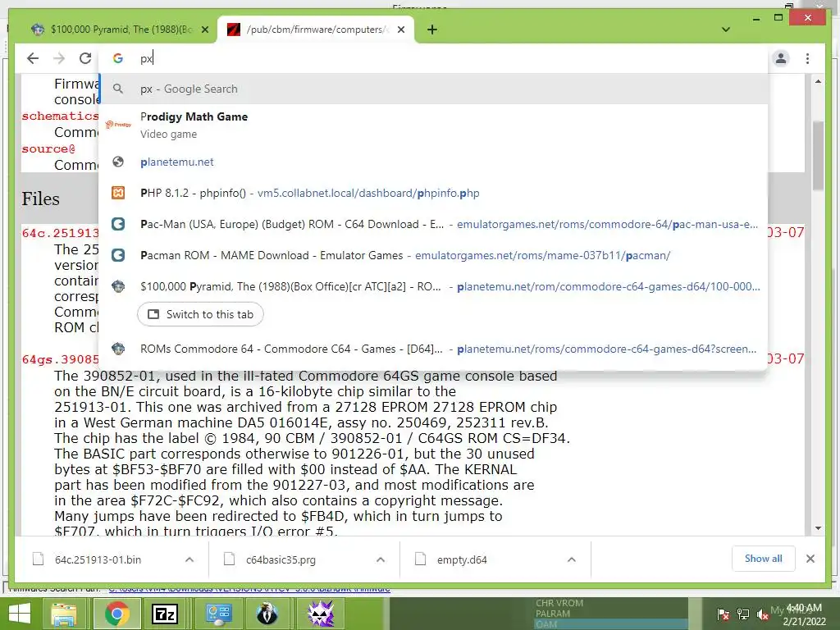Click the suited-figure taskbar icon

point(267,614)
